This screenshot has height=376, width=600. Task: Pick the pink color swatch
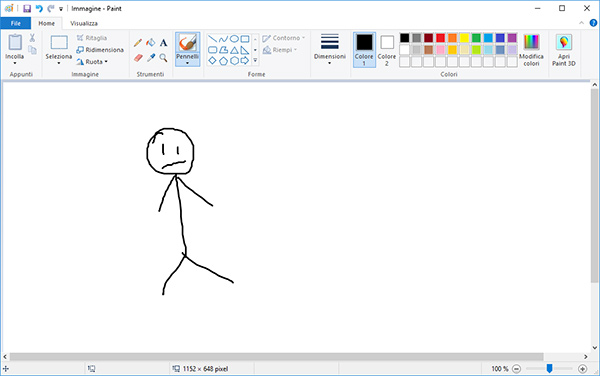click(440, 50)
